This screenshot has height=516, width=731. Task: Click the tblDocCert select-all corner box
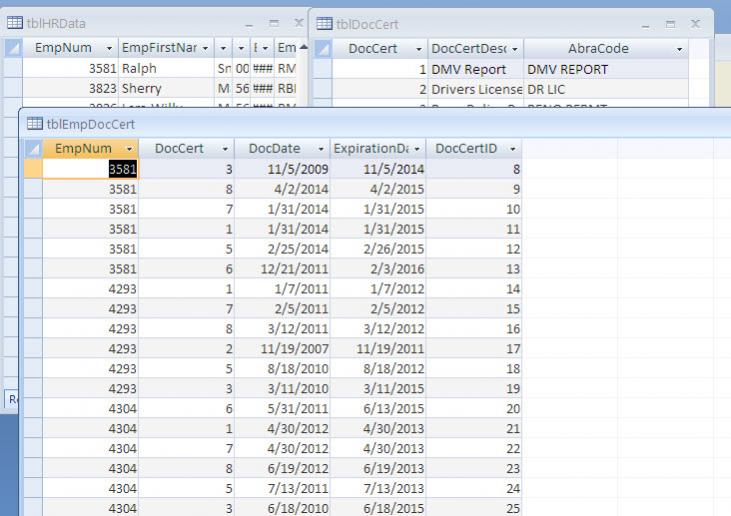point(323,48)
